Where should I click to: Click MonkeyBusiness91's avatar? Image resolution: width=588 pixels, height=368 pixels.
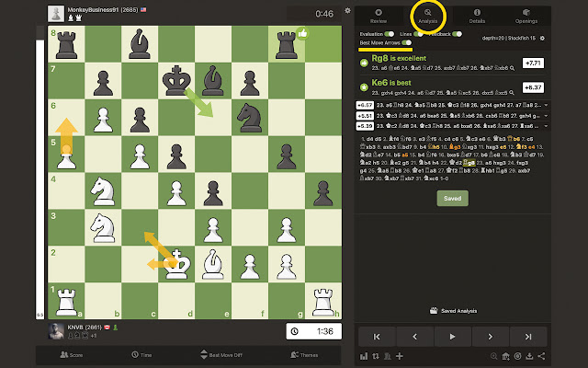click(56, 14)
